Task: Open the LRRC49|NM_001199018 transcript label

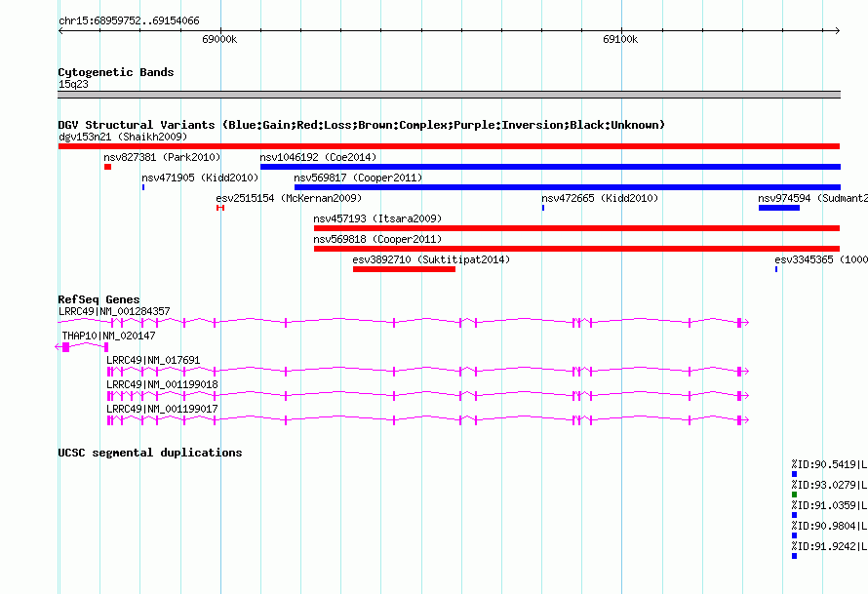Action: pos(162,384)
